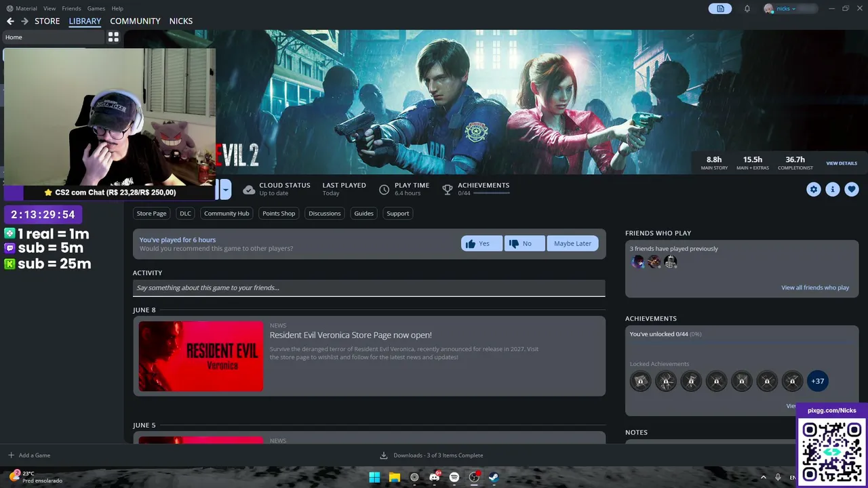Image resolution: width=868 pixels, height=488 pixels.
Task: Open the Games menu
Action: pyautogui.click(x=96, y=9)
